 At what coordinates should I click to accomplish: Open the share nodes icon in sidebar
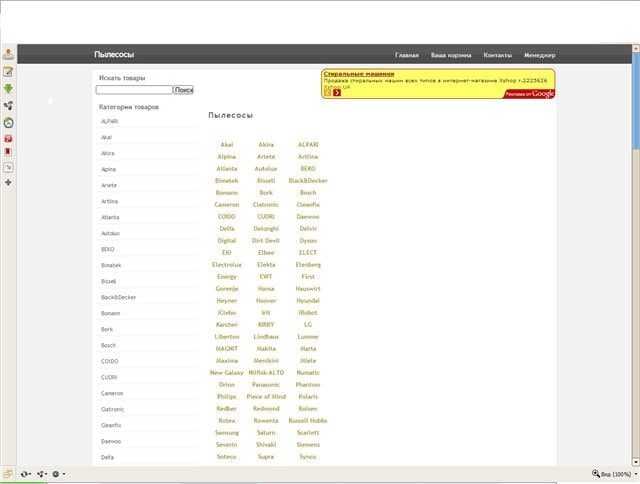(8, 106)
